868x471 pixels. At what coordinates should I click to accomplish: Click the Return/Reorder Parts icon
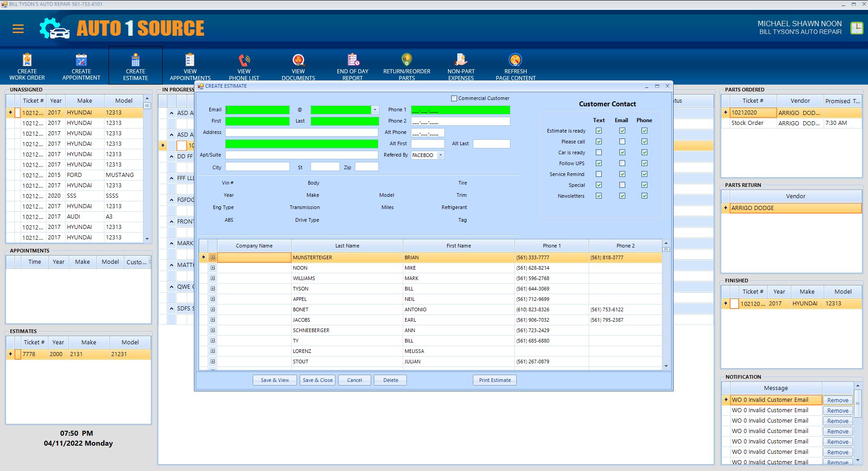pos(407,60)
